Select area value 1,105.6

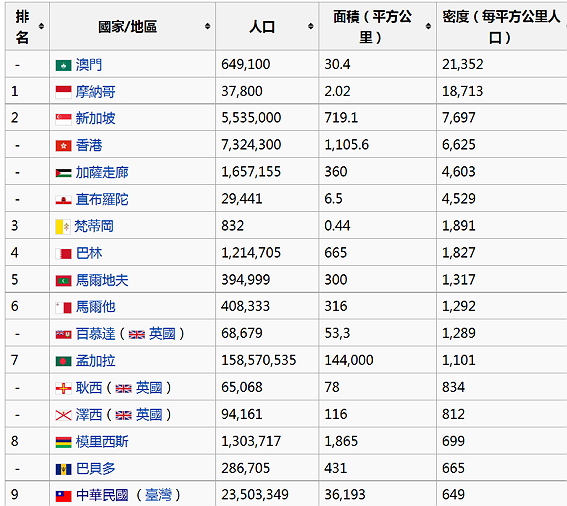[346, 145]
